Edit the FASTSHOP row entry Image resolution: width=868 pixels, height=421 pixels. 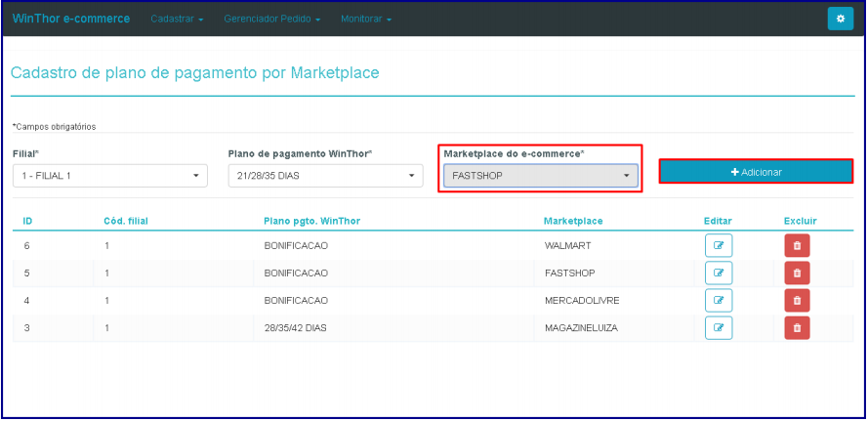pyautogui.click(x=719, y=273)
